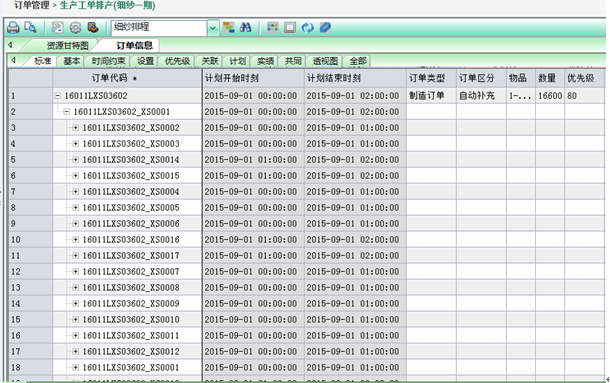Click the Gantt chart scheduling icon
The width and height of the screenshot is (610, 383).
pos(229,28)
